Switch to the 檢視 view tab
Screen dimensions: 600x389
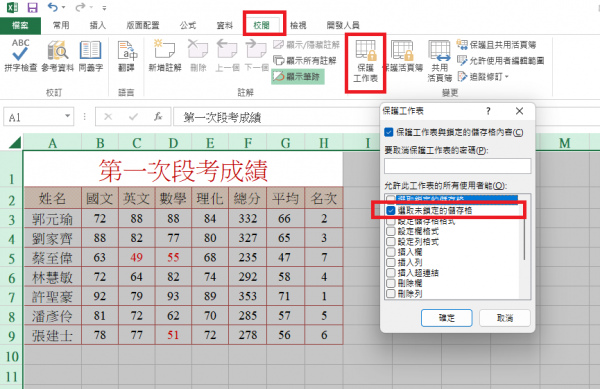(x=298, y=25)
